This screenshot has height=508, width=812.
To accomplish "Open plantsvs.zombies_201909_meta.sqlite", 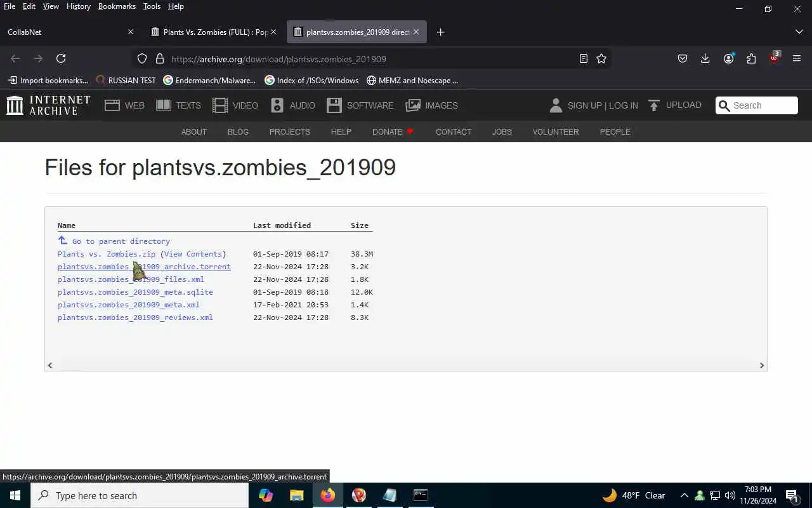I will point(135,292).
